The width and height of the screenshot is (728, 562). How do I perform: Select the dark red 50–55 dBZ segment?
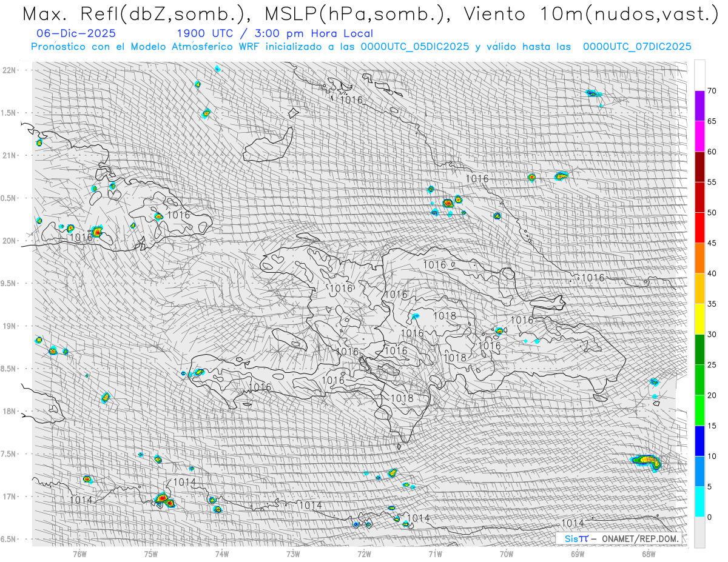click(x=699, y=197)
